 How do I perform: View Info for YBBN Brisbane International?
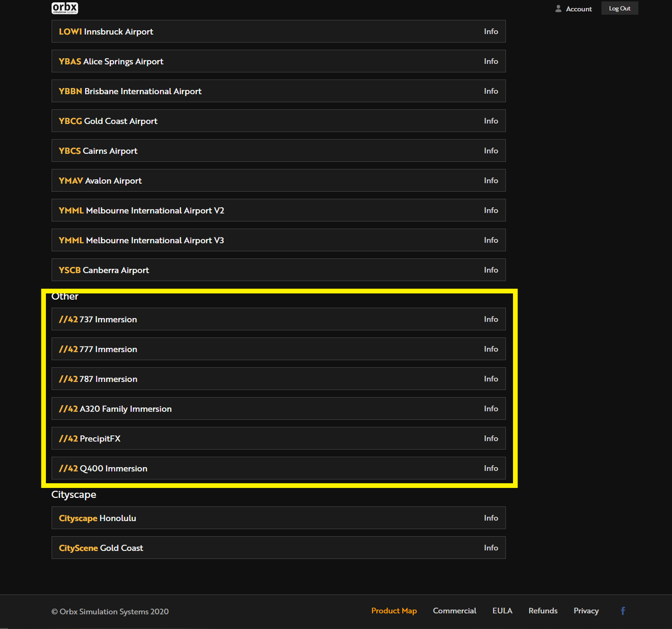491,91
